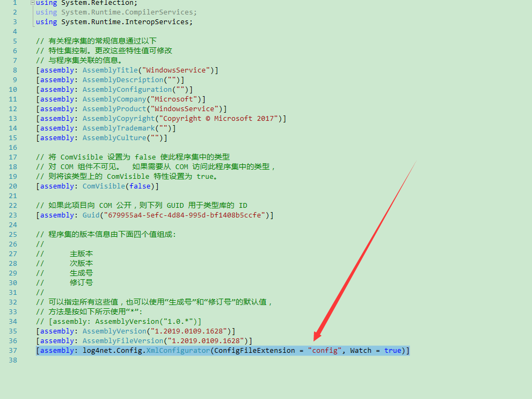This screenshot has height=399, width=532.
Task: Click the "1.2019.0109.1628" string on line 35
Action: point(188,331)
